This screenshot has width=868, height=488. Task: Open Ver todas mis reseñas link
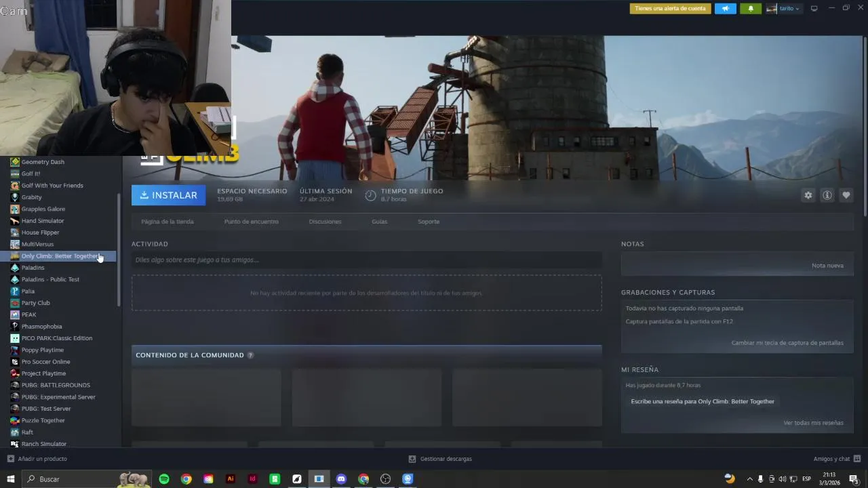point(813,423)
